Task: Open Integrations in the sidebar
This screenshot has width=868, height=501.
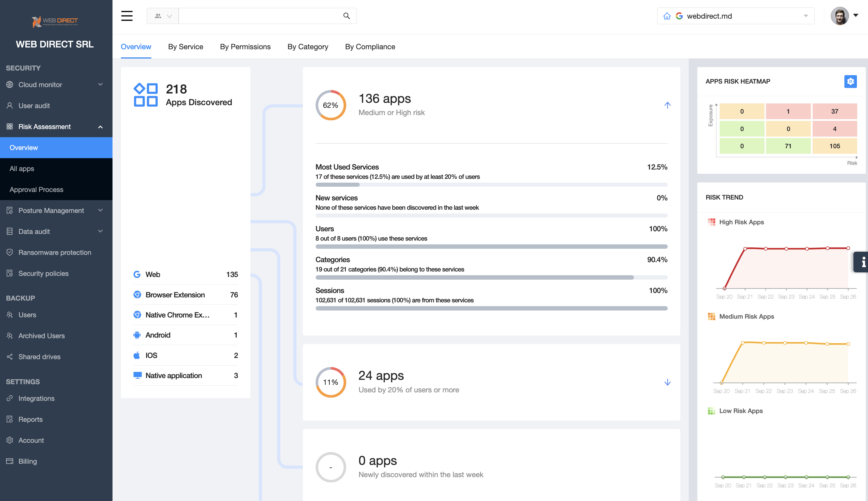Action: tap(36, 398)
